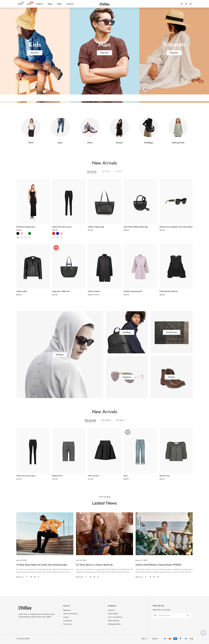Share first blog post on Facebook
This screenshot has width=209, height=644.
tap(26, 577)
